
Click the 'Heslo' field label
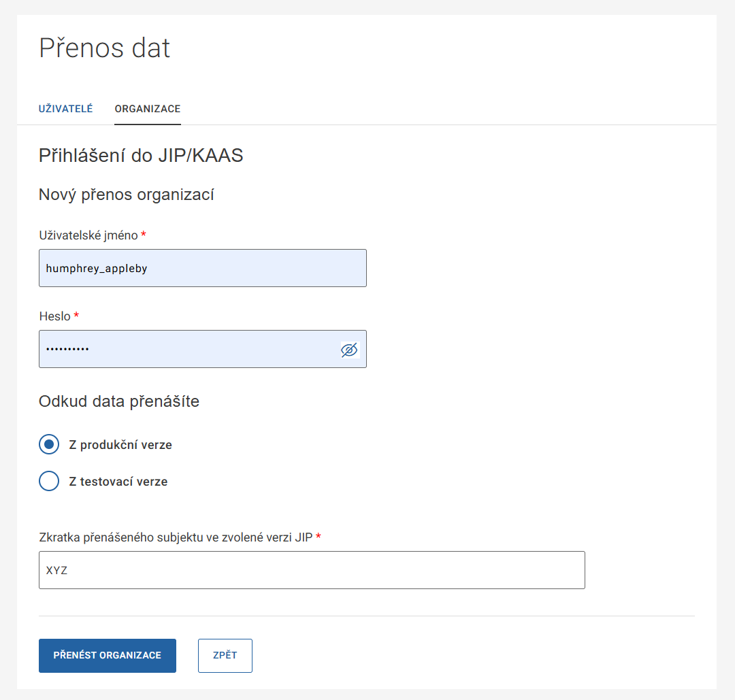point(54,316)
